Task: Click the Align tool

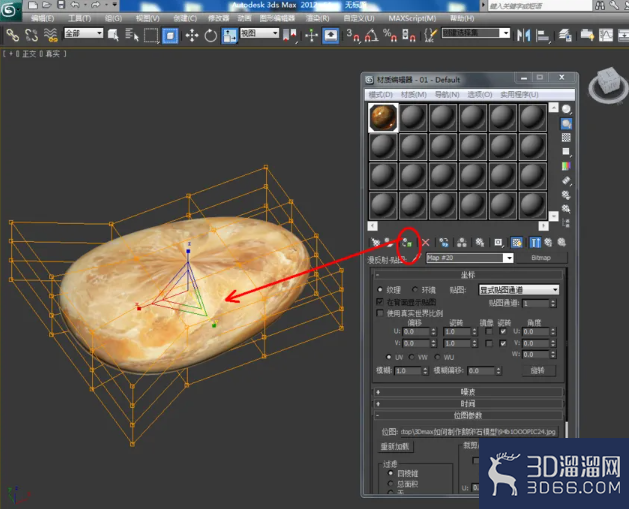Action: pyautogui.click(x=543, y=35)
